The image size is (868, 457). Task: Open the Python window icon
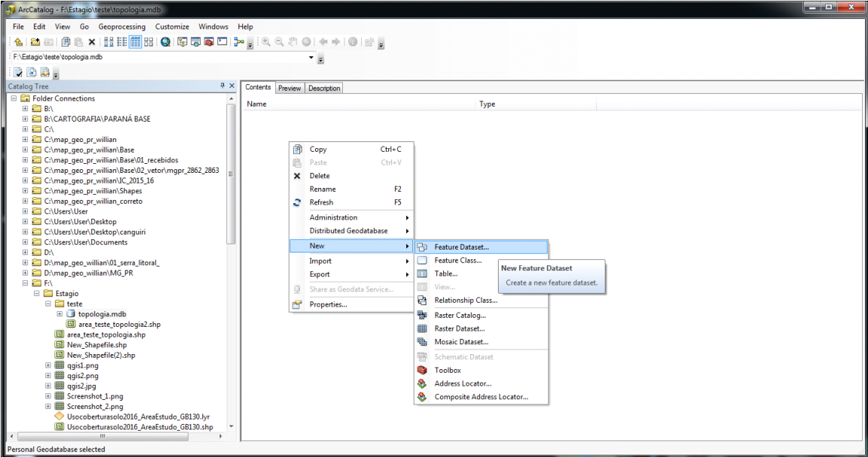point(222,42)
